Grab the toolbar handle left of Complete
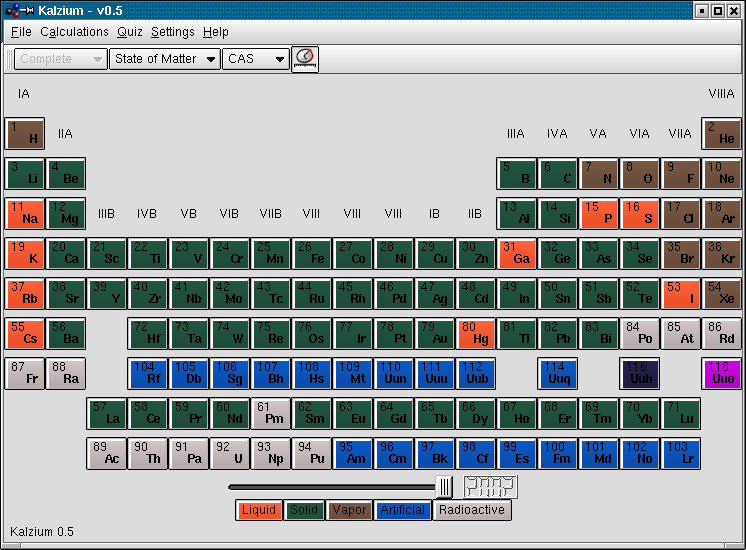This screenshot has width=746, height=550. [9, 59]
